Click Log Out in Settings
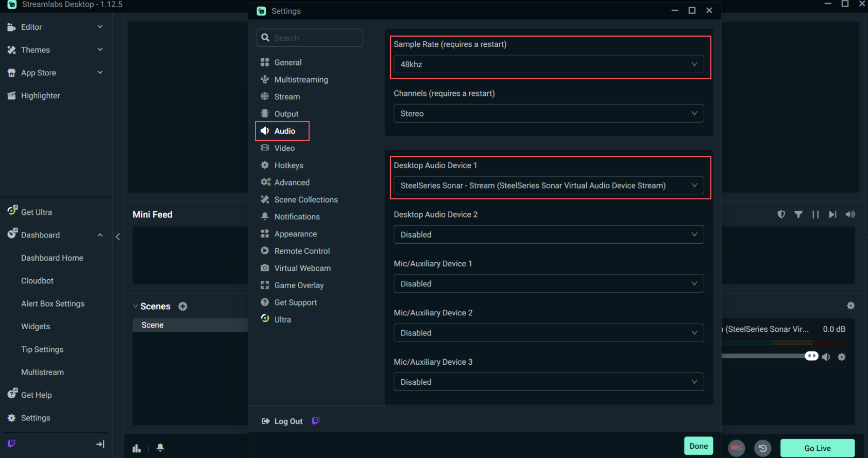This screenshot has width=868, height=458. tap(288, 421)
